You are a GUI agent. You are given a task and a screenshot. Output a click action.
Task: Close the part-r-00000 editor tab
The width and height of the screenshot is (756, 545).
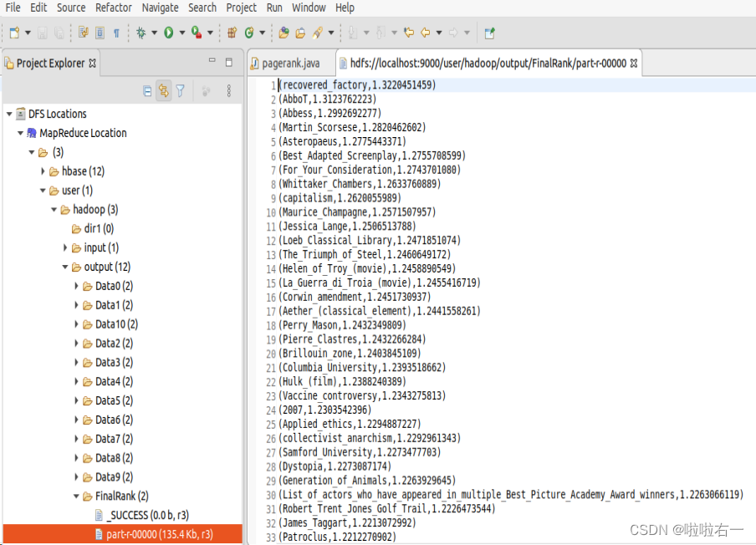tap(634, 64)
